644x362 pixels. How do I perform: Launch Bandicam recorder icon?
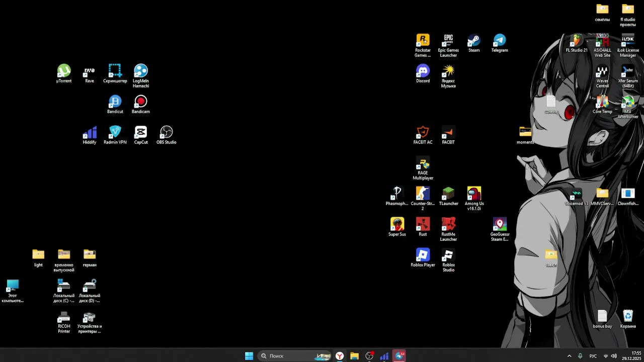click(x=141, y=104)
